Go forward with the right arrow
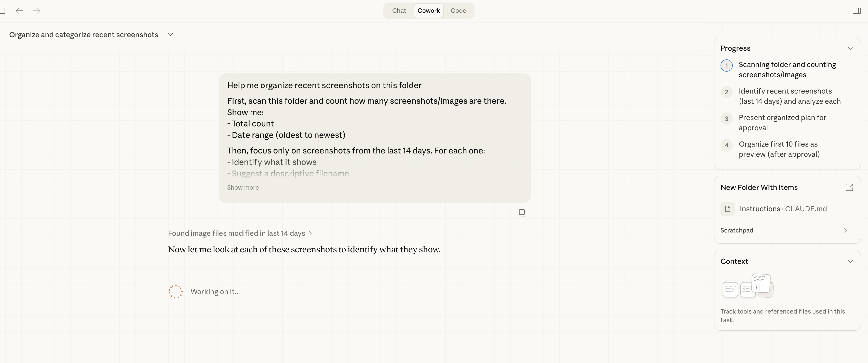The height and width of the screenshot is (363, 868). click(37, 11)
